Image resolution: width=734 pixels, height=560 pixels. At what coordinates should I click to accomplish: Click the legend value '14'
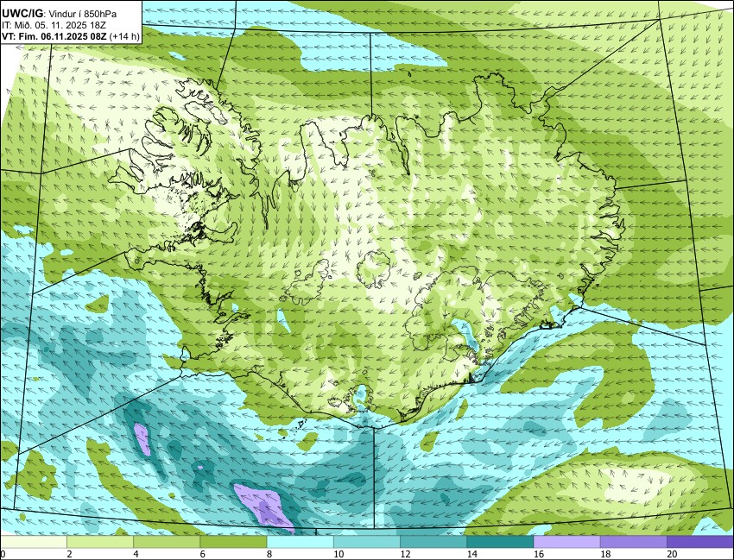[x=471, y=554]
